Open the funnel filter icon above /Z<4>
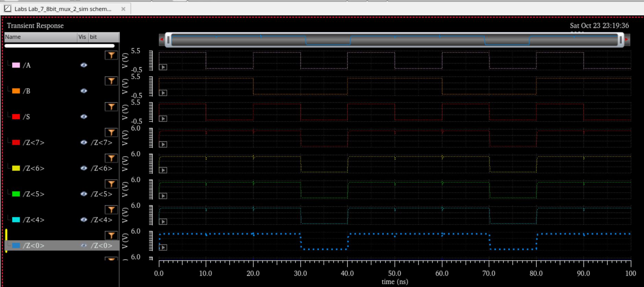The width and height of the screenshot is (644, 287). tap(111, 210)
